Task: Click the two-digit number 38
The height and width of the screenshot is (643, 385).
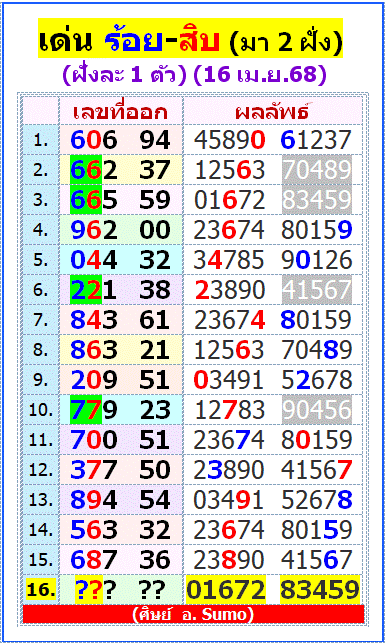Action: 155,290
